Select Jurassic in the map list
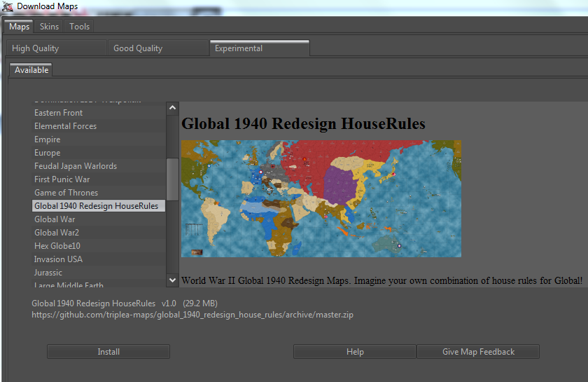 tap(98, 273)
